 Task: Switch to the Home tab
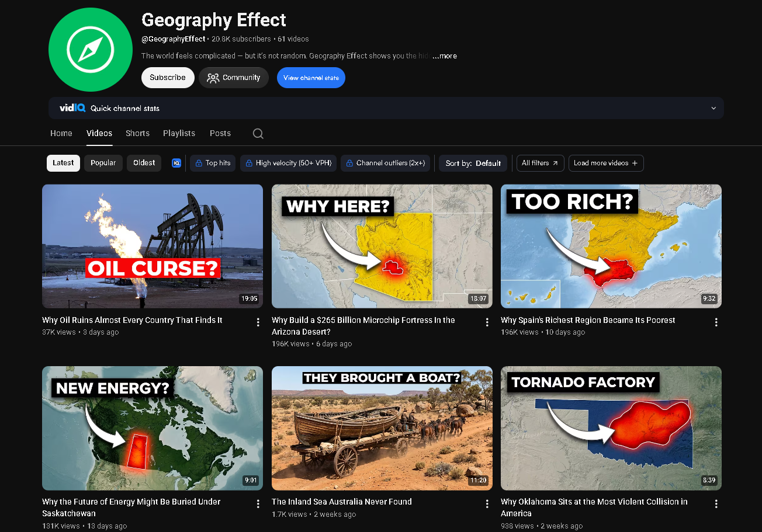[61, 133]
